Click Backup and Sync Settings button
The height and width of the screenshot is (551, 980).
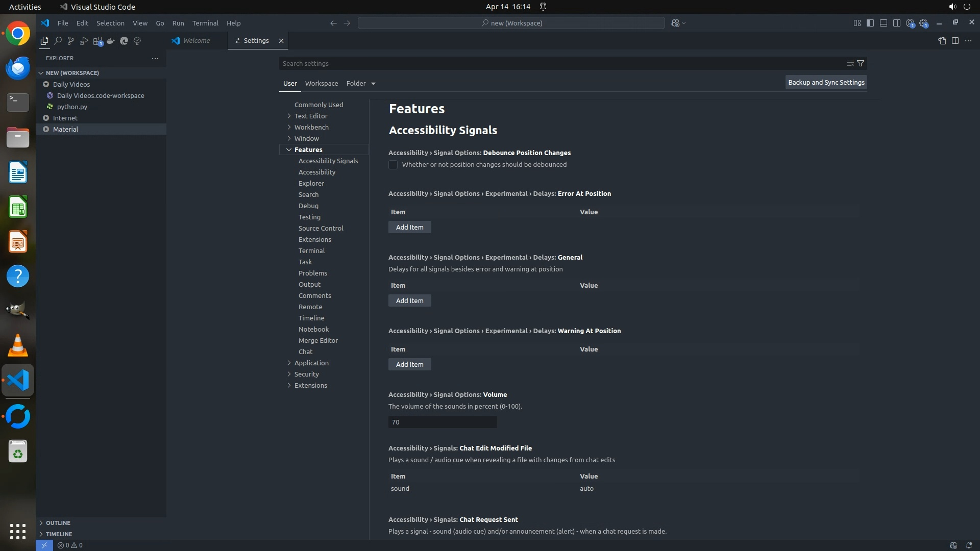(826, 82)
